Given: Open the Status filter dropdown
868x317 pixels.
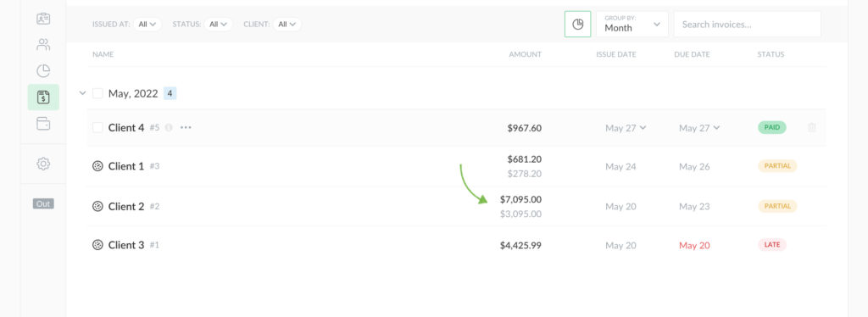Looking at the screenshot, I should [x=218, y=25].
